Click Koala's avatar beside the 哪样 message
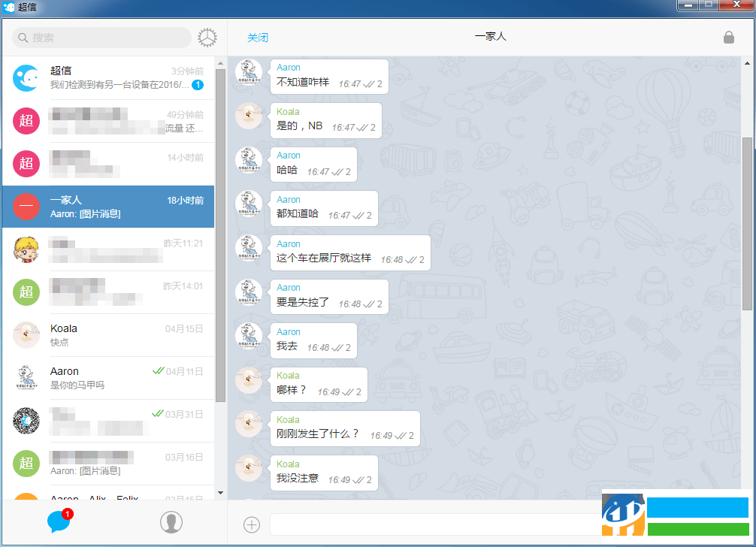The width and height of the screenshot is (756, 547). coord(249,380)
